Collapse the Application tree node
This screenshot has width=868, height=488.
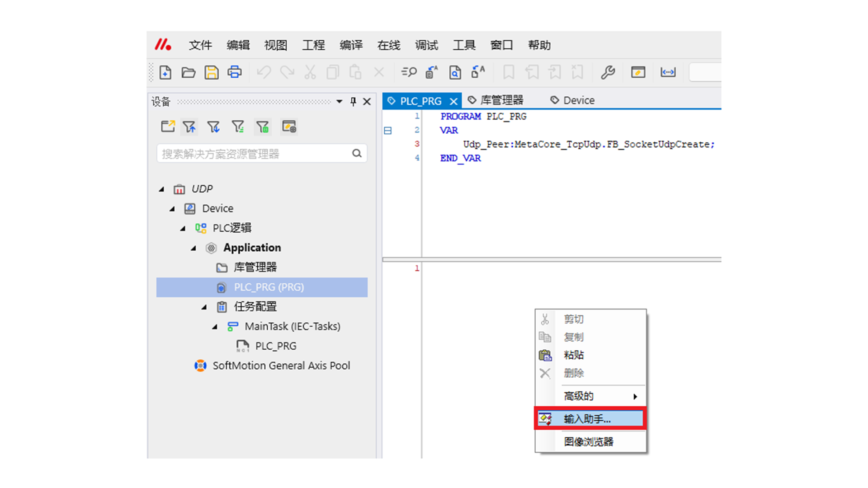click(193, 248)
